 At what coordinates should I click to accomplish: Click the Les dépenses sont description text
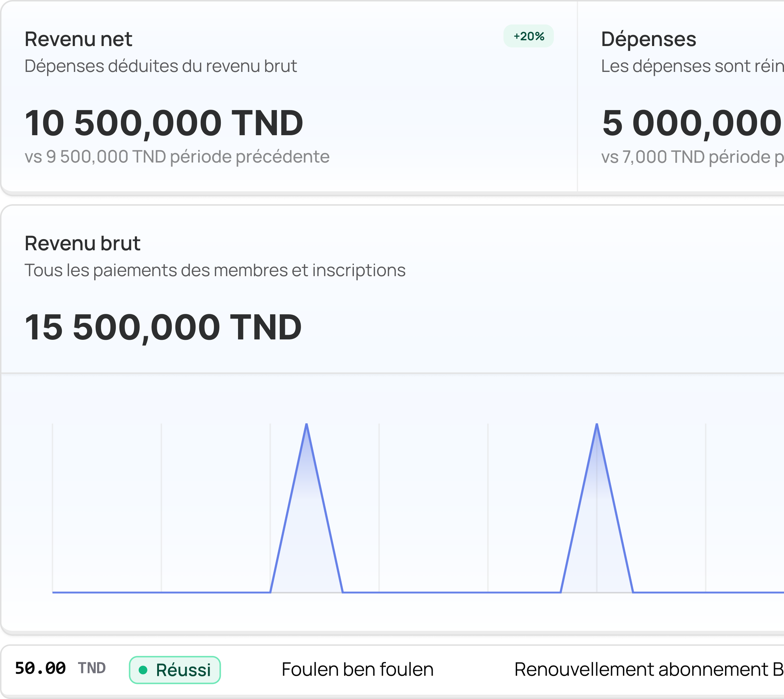click(x=692, y=66)
